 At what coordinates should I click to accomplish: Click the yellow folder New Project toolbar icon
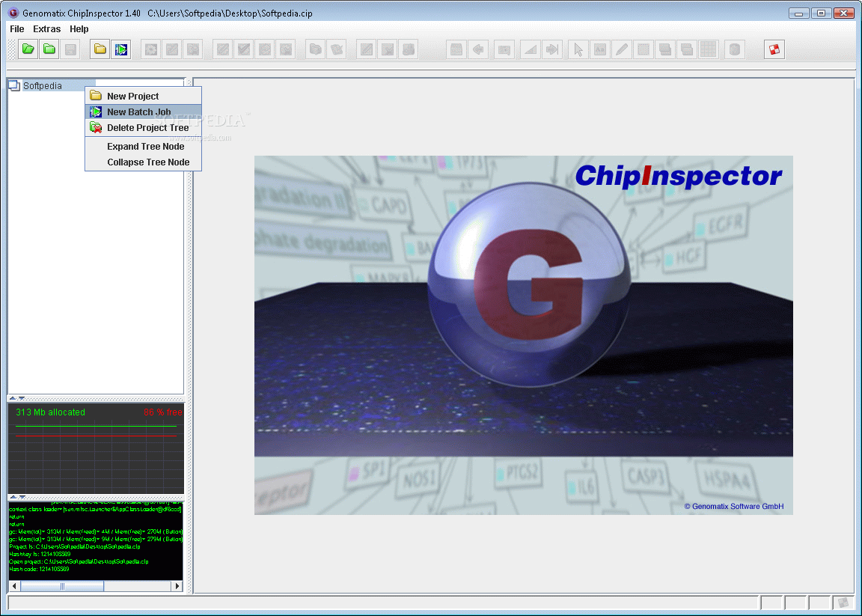coord(100,49)
